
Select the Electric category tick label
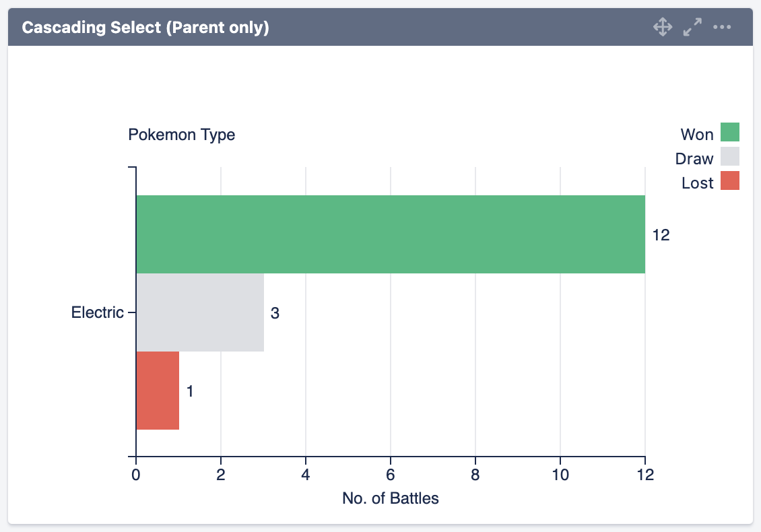97,312
